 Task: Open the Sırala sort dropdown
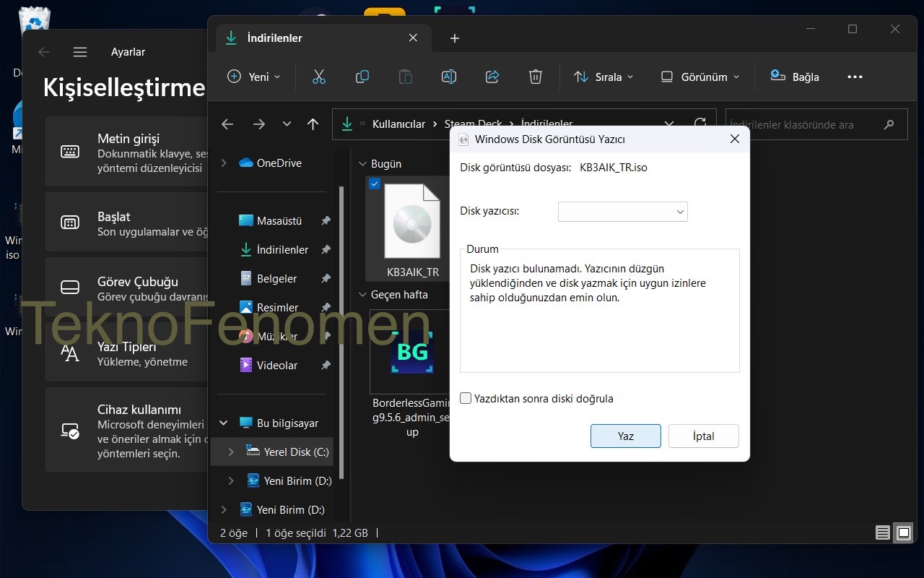pos(603,77)
